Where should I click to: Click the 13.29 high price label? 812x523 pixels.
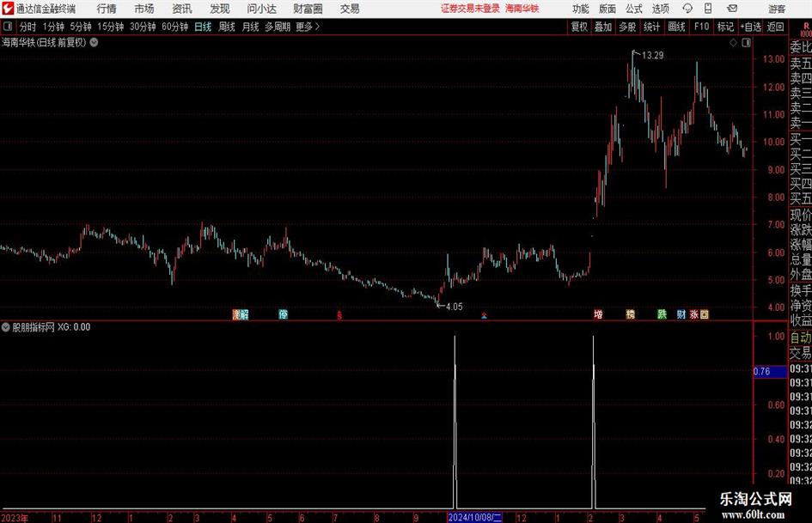click(652, 55)
